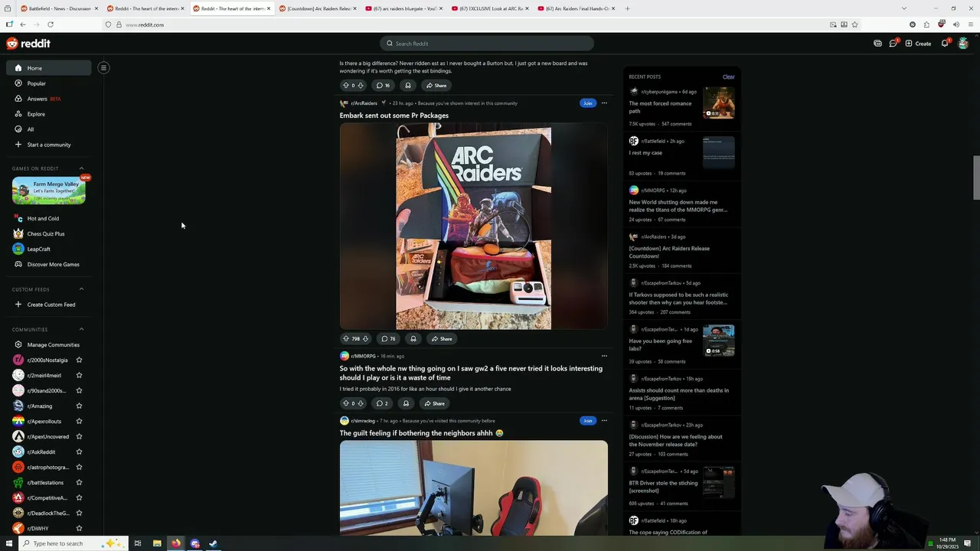Image resolution: width=980 pixels, height=551 pixels.
Task: Open the Windows Start menu
Action: coord(9,543)
